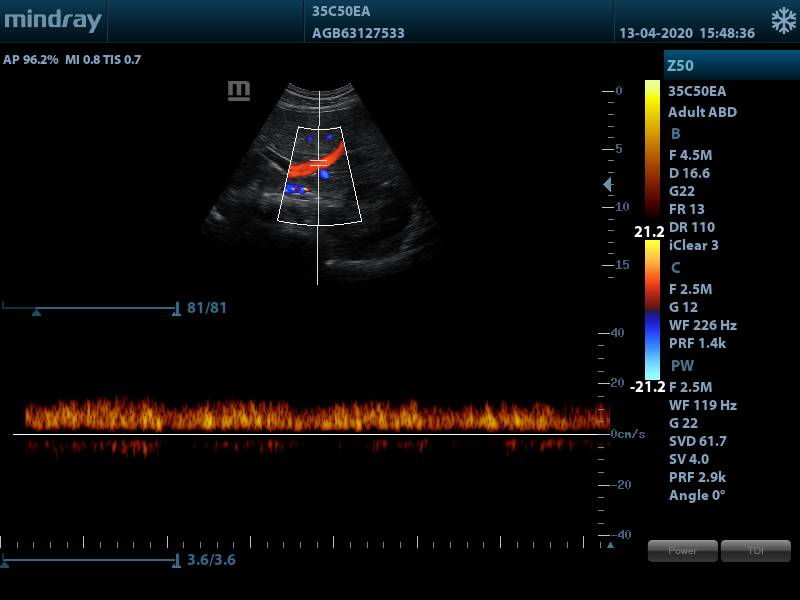
Task: Select the Adult ABD exam preset
Action: coord(702,112)
